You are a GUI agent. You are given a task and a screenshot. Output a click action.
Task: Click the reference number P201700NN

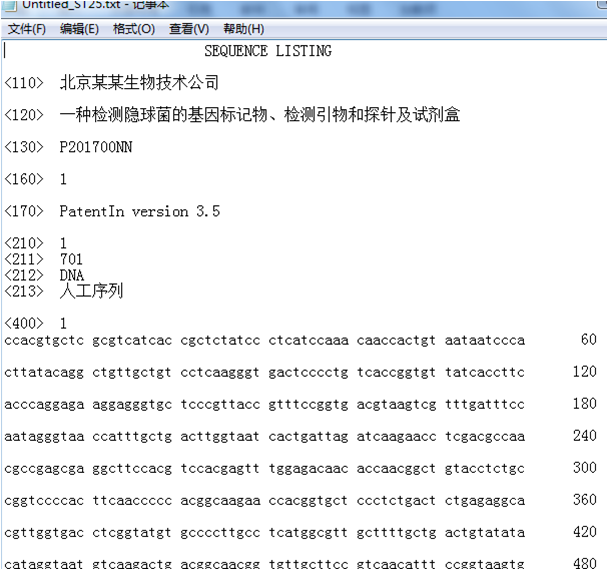(95, 148)
